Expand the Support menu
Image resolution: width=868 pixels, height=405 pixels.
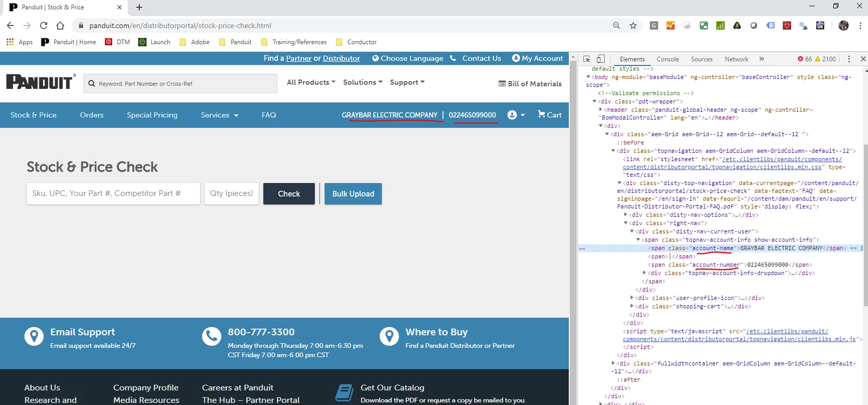tap(407, 82)
